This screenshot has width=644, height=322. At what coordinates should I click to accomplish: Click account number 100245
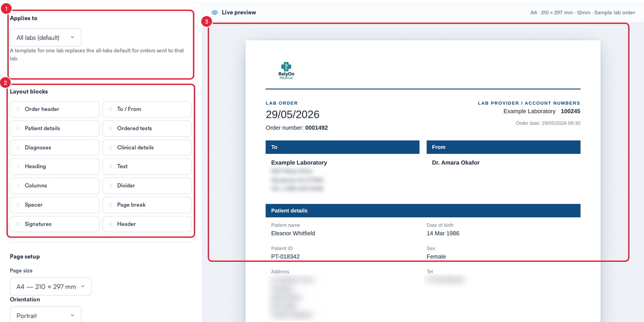point(570,111)
